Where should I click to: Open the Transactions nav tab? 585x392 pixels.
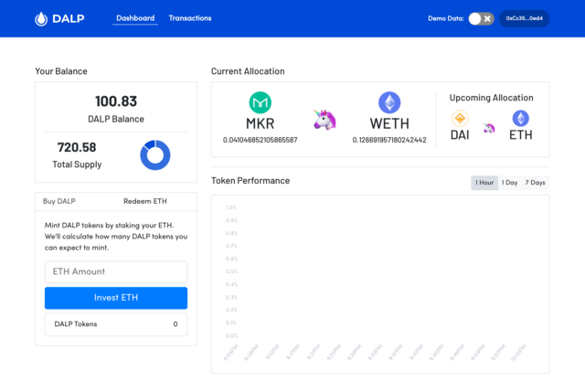[190, 18]
